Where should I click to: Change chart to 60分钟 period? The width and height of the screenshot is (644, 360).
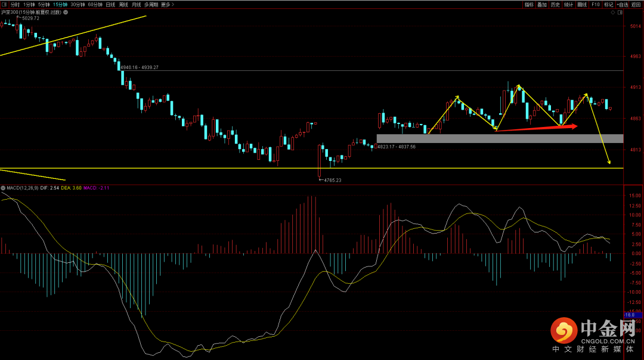[95, 4]
